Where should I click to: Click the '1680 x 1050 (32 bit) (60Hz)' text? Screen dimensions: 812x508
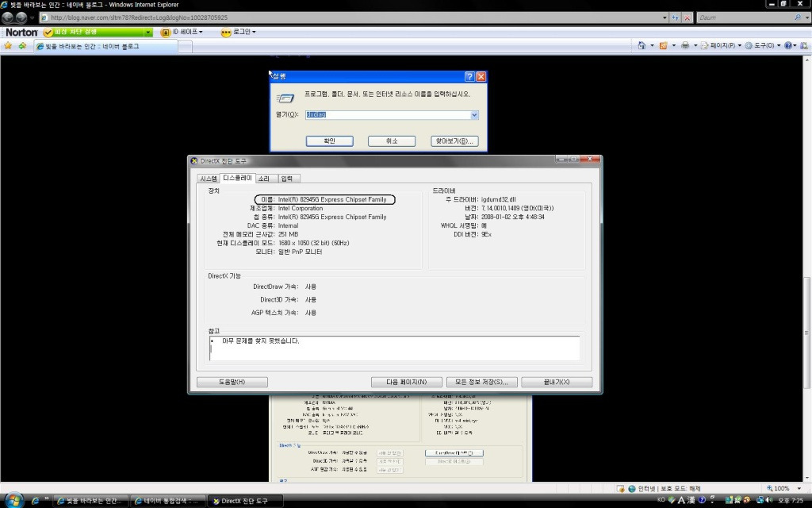click(313, 243)
